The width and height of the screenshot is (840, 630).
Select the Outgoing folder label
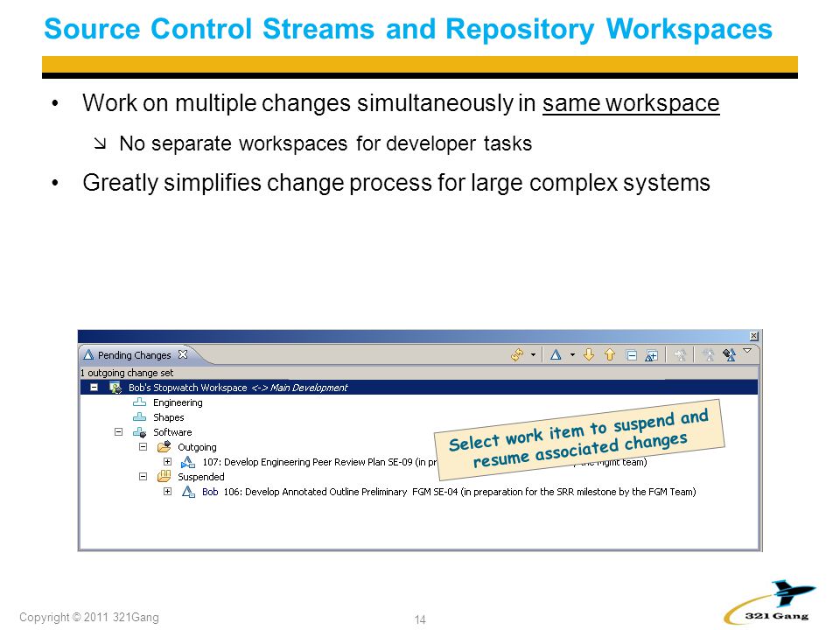click(x=197, y=447)
